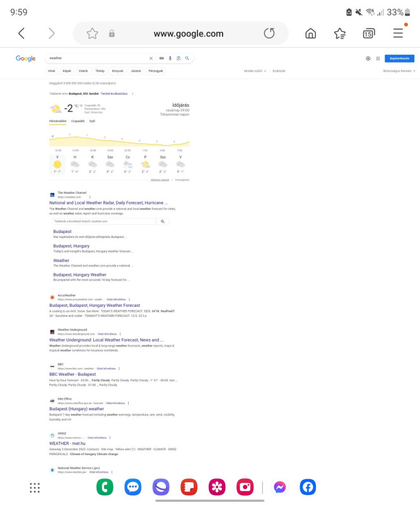Submit search with magnifier icon
Screen dimensions: 420x505
point(187,58)
